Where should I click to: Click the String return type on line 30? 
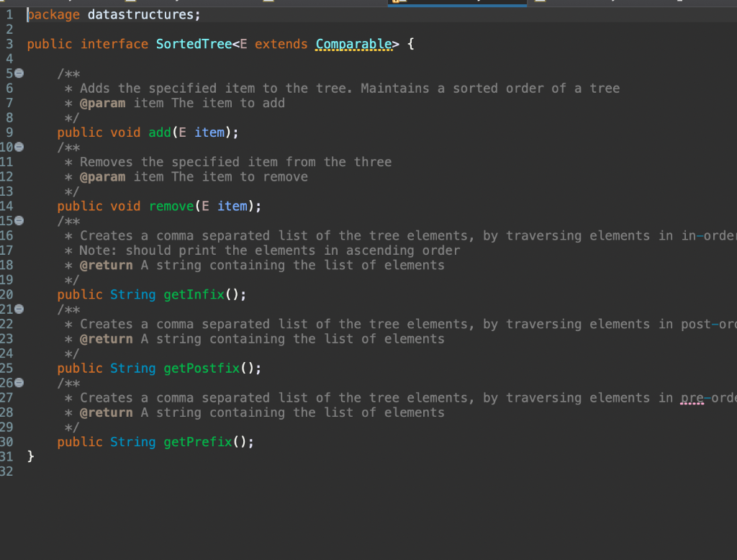click(132, 442)
